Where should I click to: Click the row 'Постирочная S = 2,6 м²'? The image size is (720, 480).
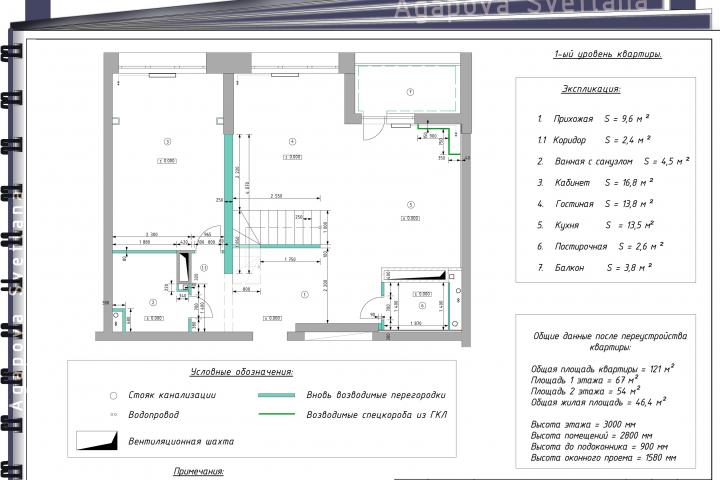(x=601, y=246)
